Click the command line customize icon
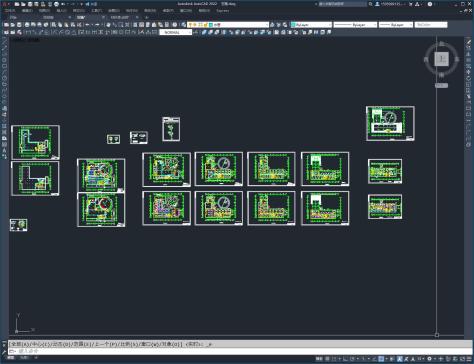474x364 pixels. point(4,351)
